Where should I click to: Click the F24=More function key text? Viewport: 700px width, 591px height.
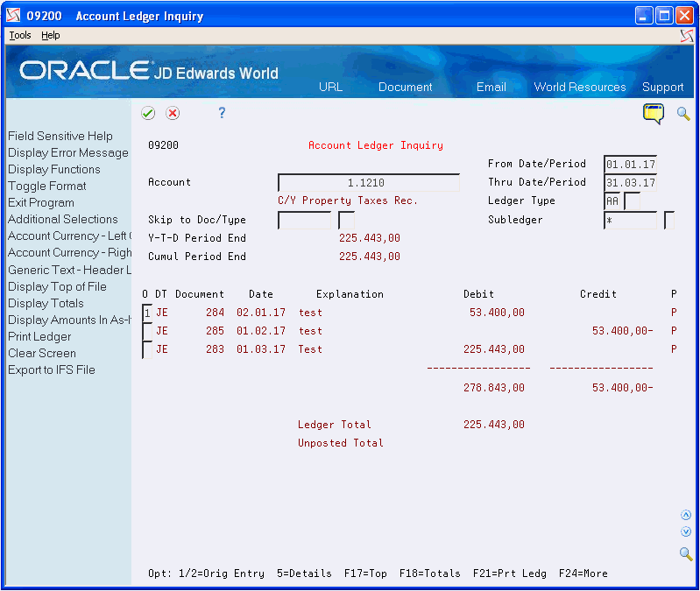coord(583,573)
